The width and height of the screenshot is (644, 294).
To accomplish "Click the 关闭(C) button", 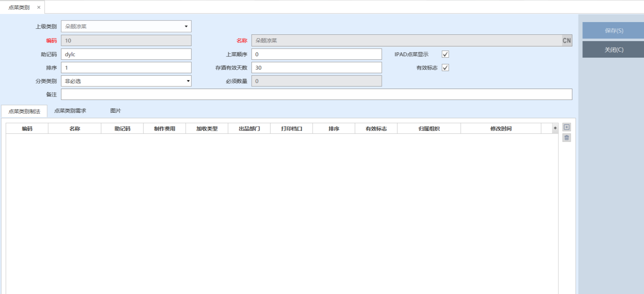I will coord(613,50).
